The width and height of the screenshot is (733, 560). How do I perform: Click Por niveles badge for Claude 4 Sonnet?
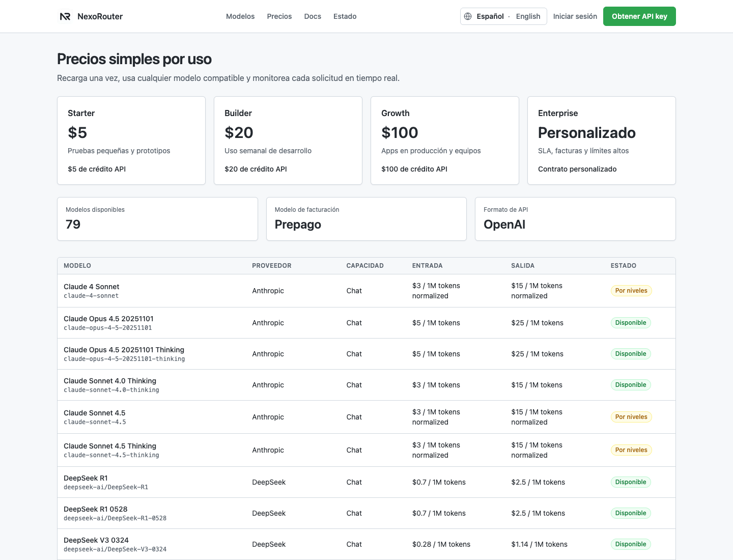(631, 291)
